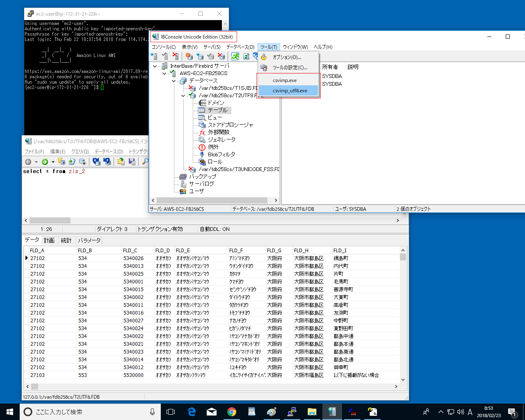Click the Windows Start button

(10, 412)
